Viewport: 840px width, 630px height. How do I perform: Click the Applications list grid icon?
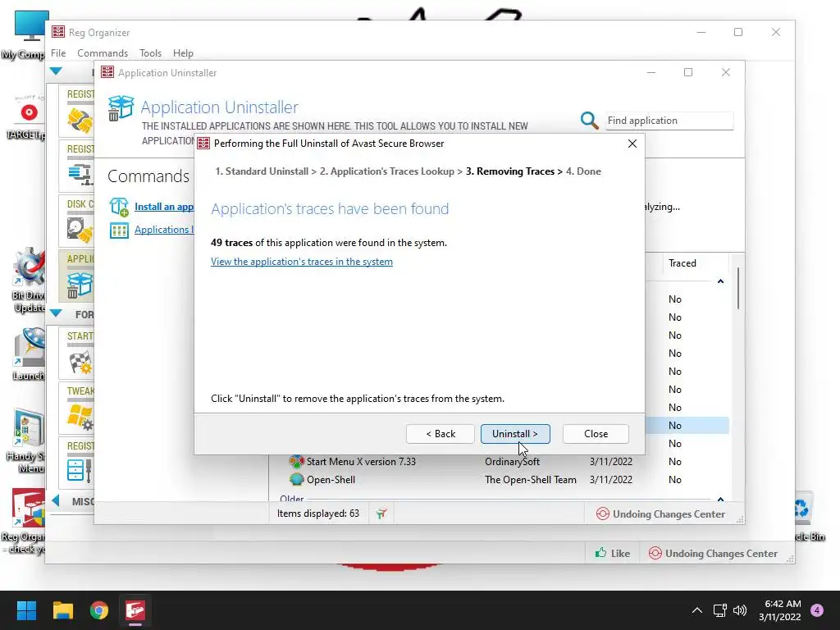(x=119, y=231)
